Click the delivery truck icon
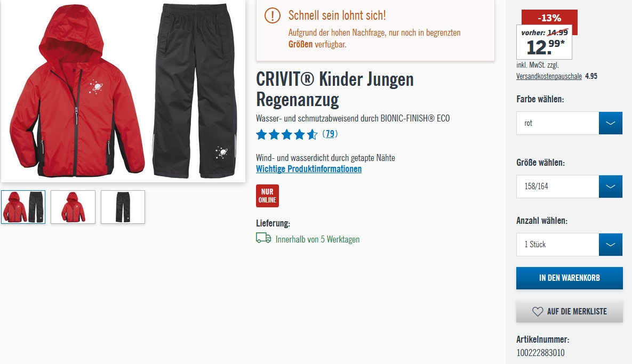632x364 pixels. click(263, 238)
